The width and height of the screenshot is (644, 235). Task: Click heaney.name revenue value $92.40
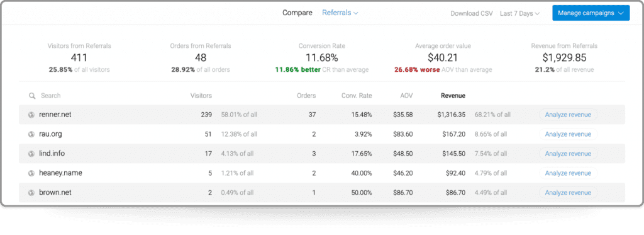[x=455, y=173]
